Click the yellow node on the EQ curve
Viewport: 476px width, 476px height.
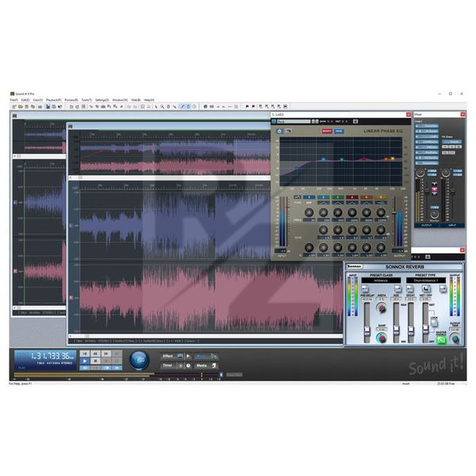click(x=393, y=159)
